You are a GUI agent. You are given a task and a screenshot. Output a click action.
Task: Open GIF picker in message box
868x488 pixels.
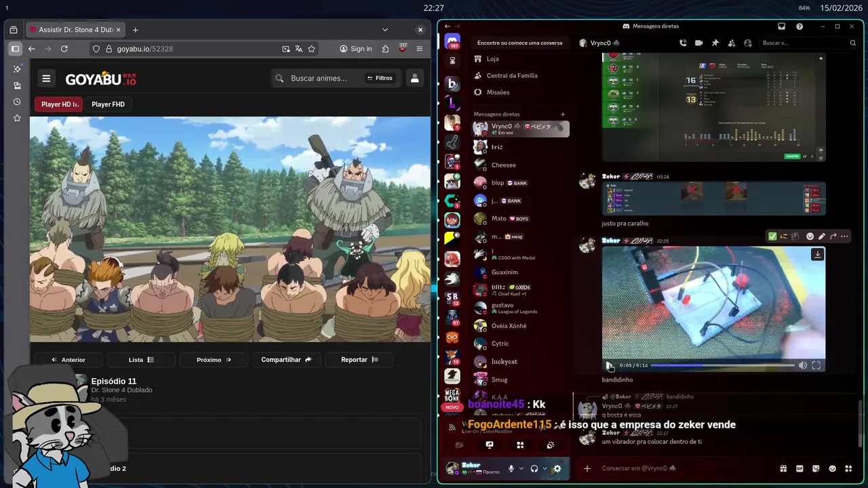[800, 468]
